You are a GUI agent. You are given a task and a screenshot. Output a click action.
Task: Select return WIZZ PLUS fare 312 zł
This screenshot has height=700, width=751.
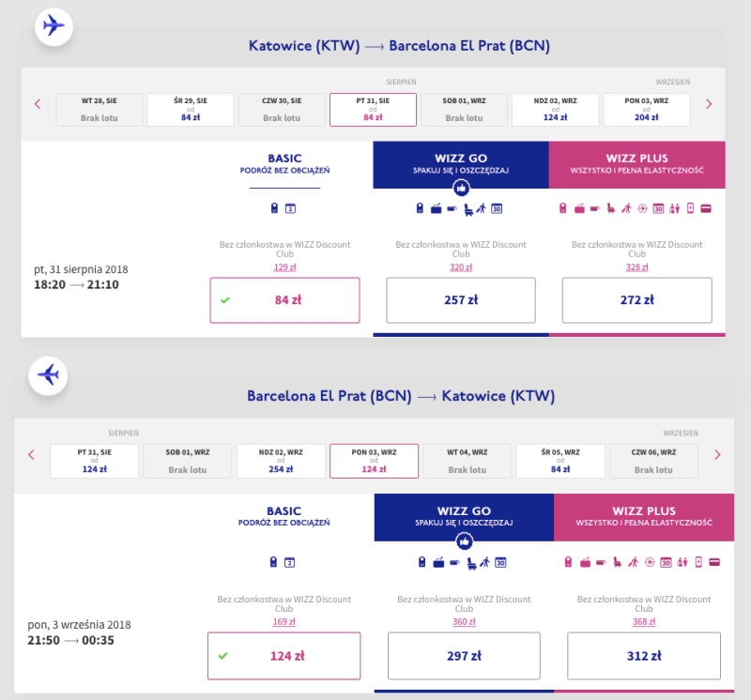644,656
